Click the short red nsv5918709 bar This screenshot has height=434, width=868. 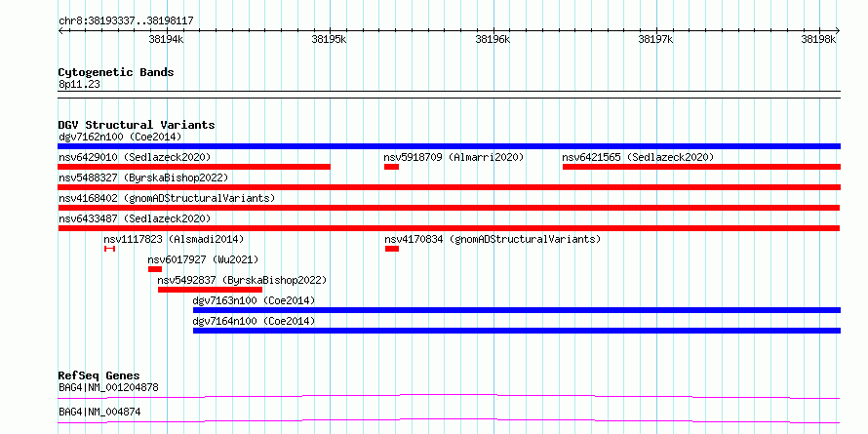point(391,167)
